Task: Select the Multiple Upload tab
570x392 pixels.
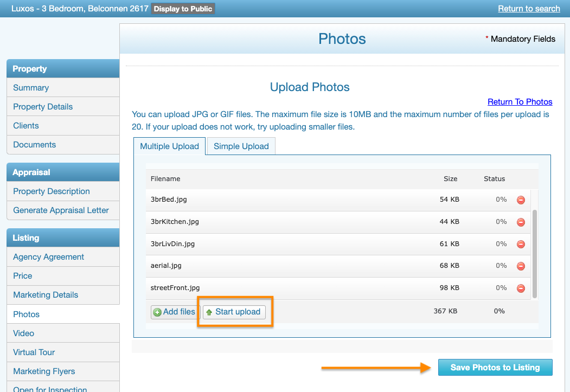Action: coord(170,146)
